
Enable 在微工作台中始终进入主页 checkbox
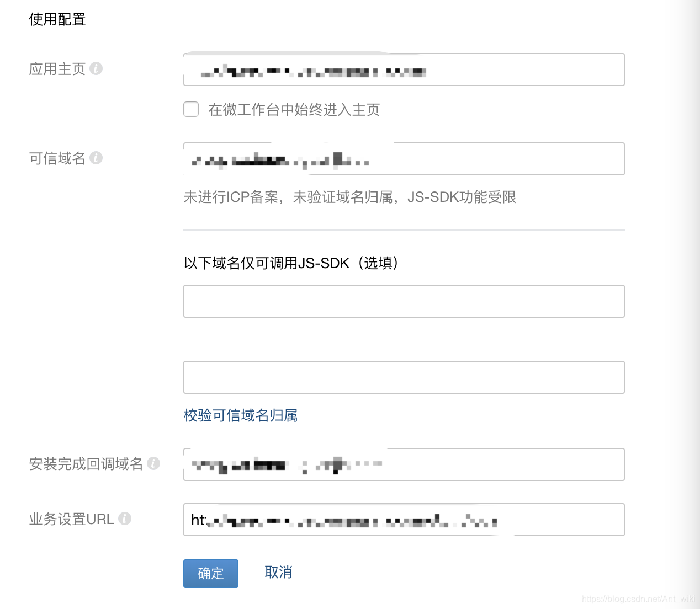(191, 109)
